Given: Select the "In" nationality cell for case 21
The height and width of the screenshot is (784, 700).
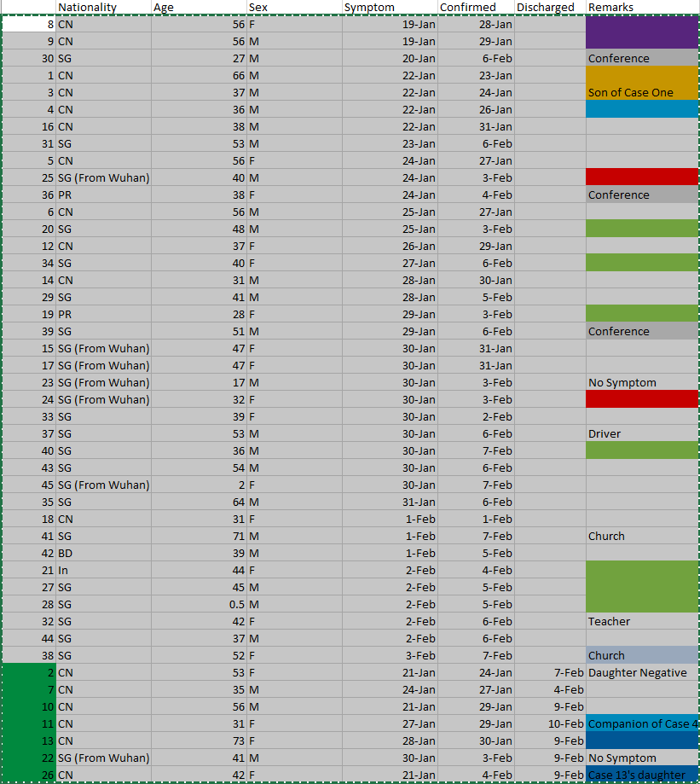Looking at the screenshot, I should [x=103, y=570].
